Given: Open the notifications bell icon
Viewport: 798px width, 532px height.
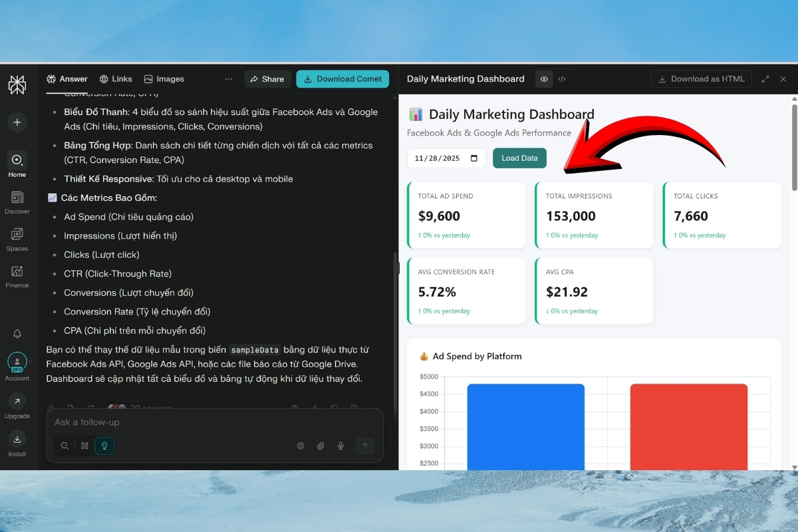Looking at the screenshot, I should 17,333.
